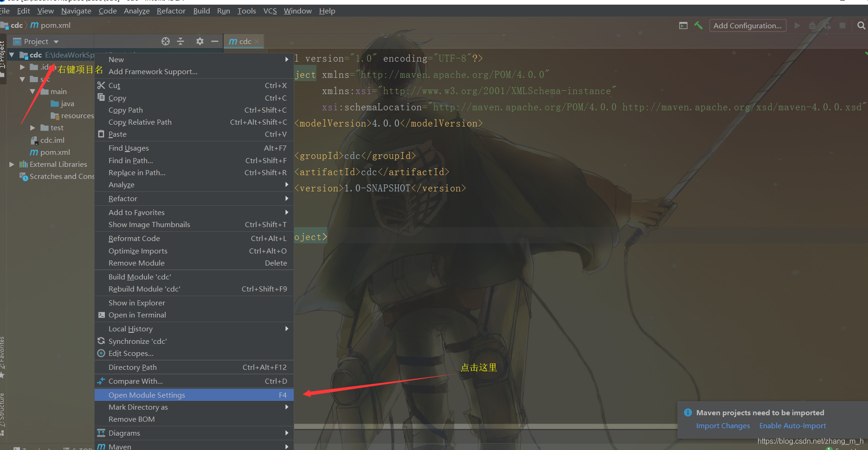The image size is (868, 450).
Task: Choose Copy Relative Path
Action: click(x=194, y=122)
